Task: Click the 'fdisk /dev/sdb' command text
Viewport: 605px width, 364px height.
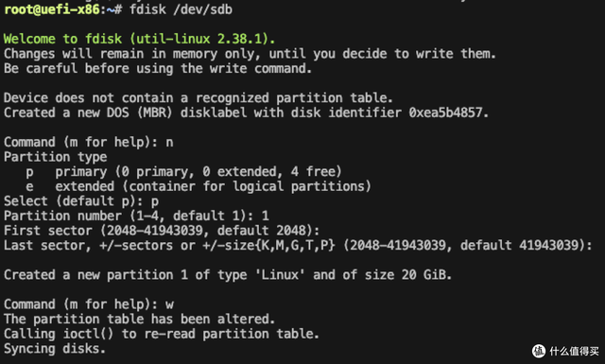Action: (181, 9)
